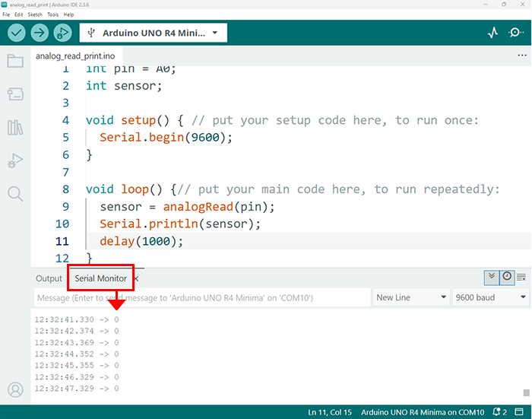
Task: Switch to the Serial Monitor tab
Action: pos(100,278)
